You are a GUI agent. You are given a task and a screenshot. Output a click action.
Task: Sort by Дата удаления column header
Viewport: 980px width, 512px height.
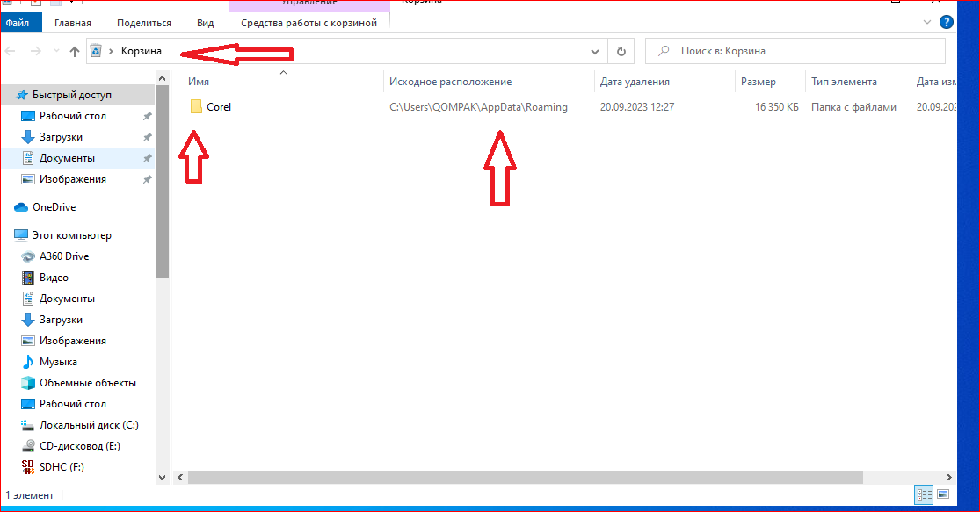pos(635,82)
